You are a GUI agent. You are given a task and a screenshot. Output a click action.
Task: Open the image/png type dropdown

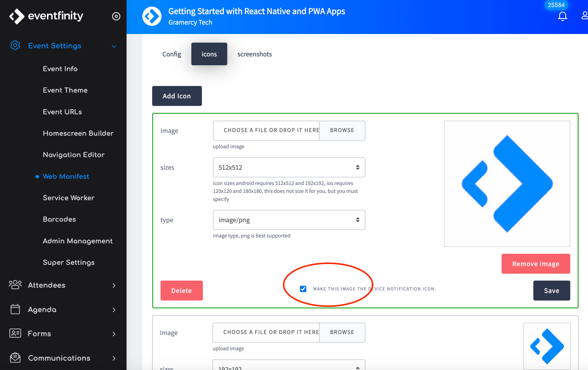coord(289,220)
